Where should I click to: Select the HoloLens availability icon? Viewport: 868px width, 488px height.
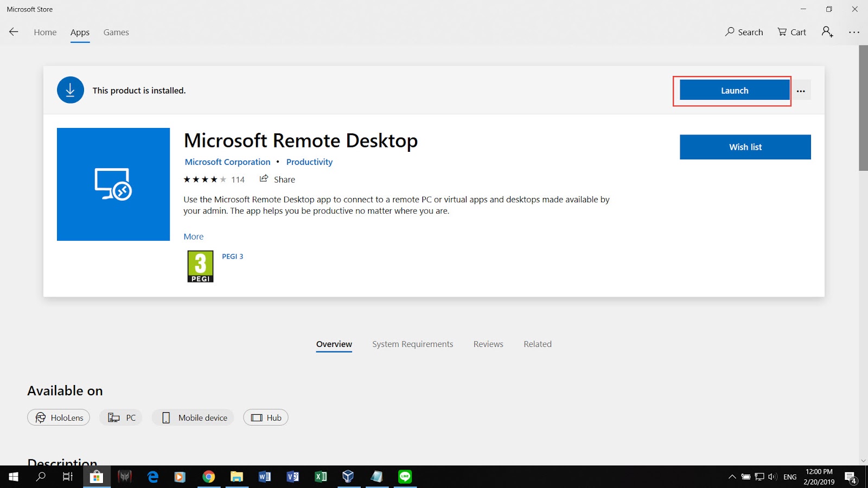point(58,418)
